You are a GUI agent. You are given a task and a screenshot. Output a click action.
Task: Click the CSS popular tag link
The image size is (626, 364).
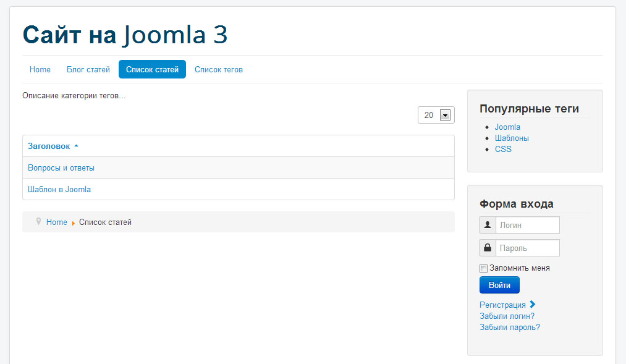[503, 149]
